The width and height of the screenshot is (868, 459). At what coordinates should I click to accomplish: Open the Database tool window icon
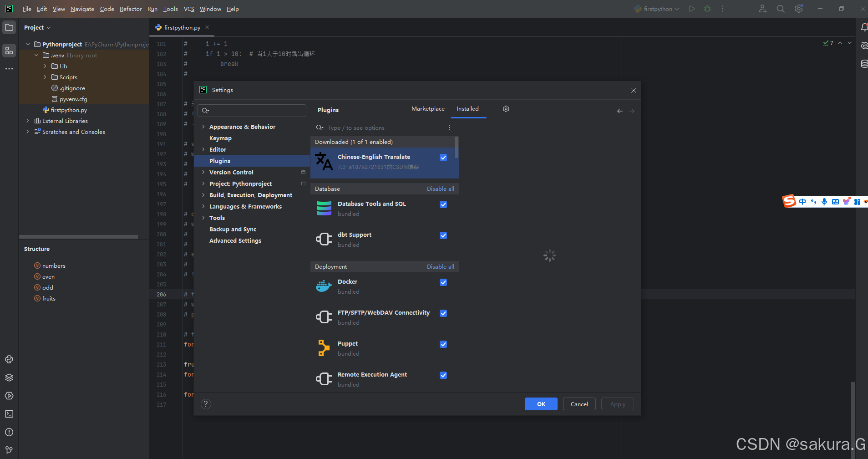(864, 64)
